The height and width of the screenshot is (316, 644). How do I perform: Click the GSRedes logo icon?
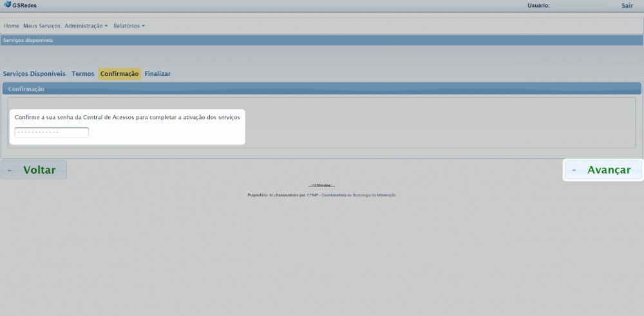pyautogui.click(x=7, y=5)
